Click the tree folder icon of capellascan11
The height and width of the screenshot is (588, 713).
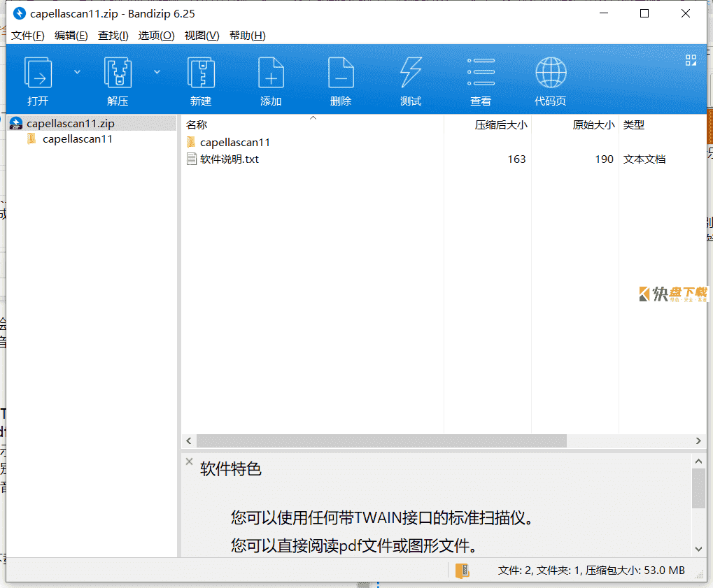(x=31, y=138)
